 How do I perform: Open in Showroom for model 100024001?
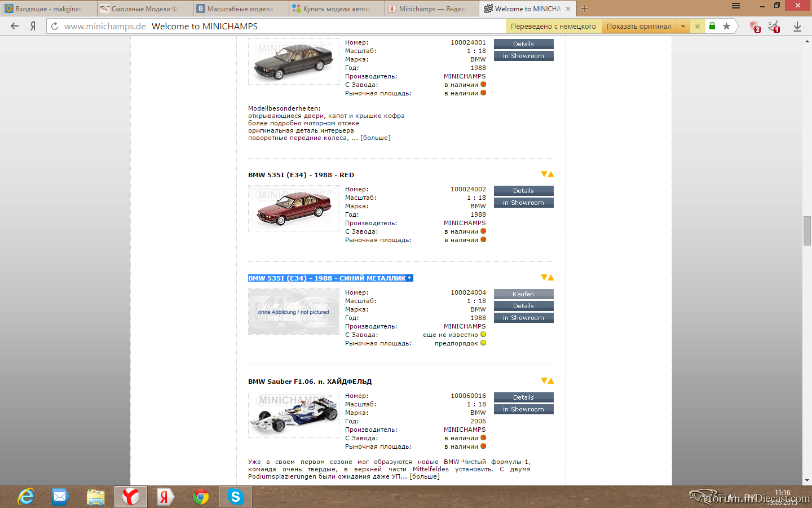(523, 56)
